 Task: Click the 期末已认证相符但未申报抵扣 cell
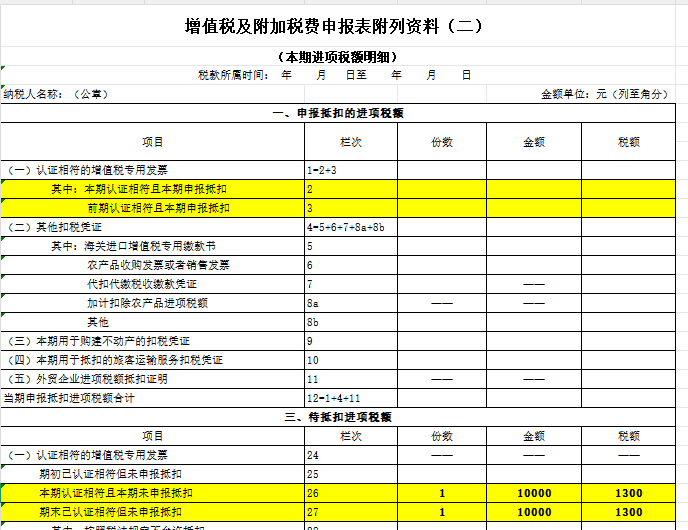click(152, 512)
